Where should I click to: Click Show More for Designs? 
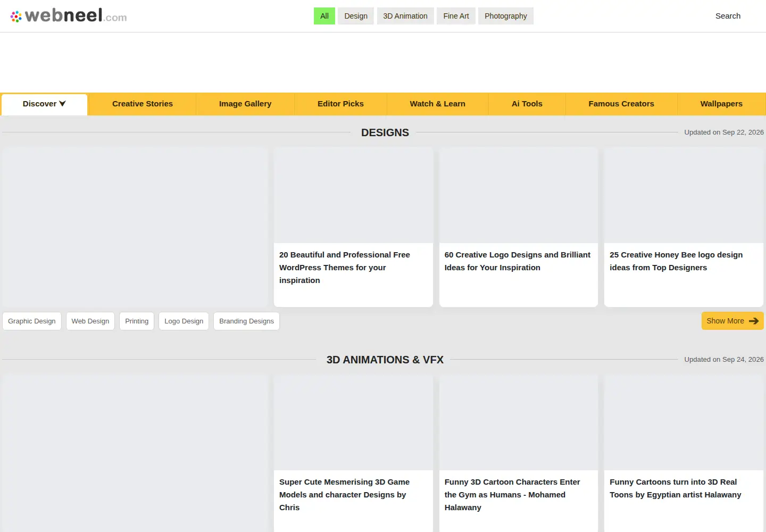pyautogui.click(x=732, y=321)
